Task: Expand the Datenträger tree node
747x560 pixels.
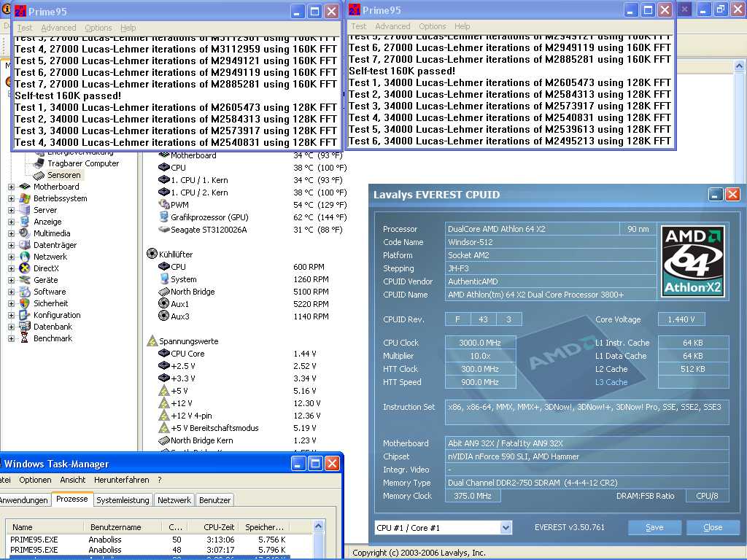Action: click(x=11, y=245)
